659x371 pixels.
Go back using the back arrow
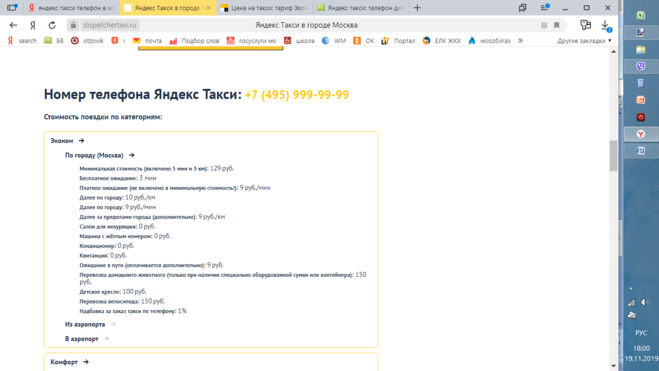[x=13, y=25]
